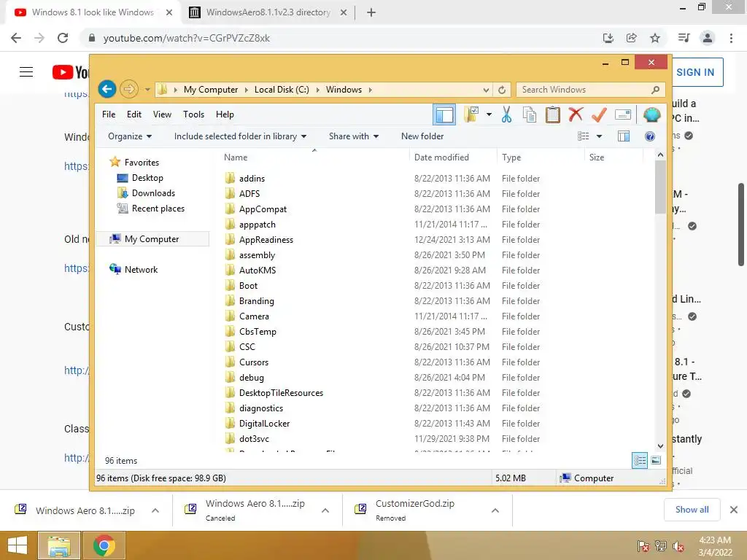Click the Email envelope toolbar icon
This screenshot has height=560, width=747.
tap(623, 114)
